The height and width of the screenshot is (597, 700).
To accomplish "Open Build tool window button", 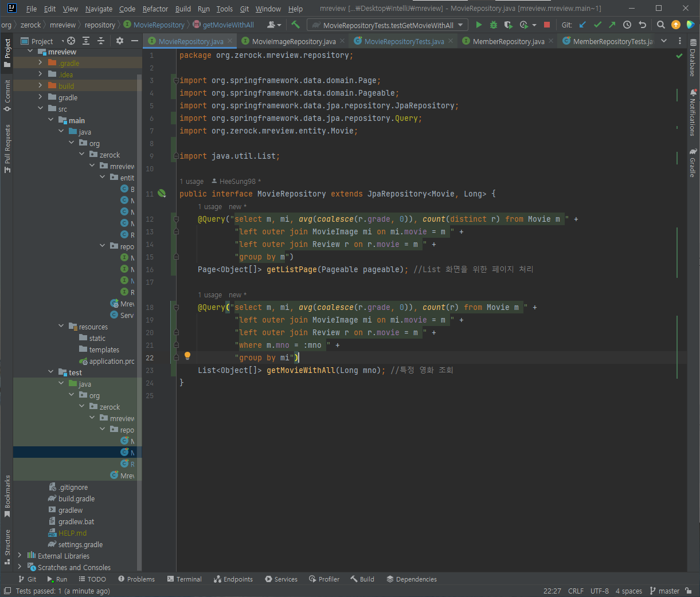I will click(362, 579).
